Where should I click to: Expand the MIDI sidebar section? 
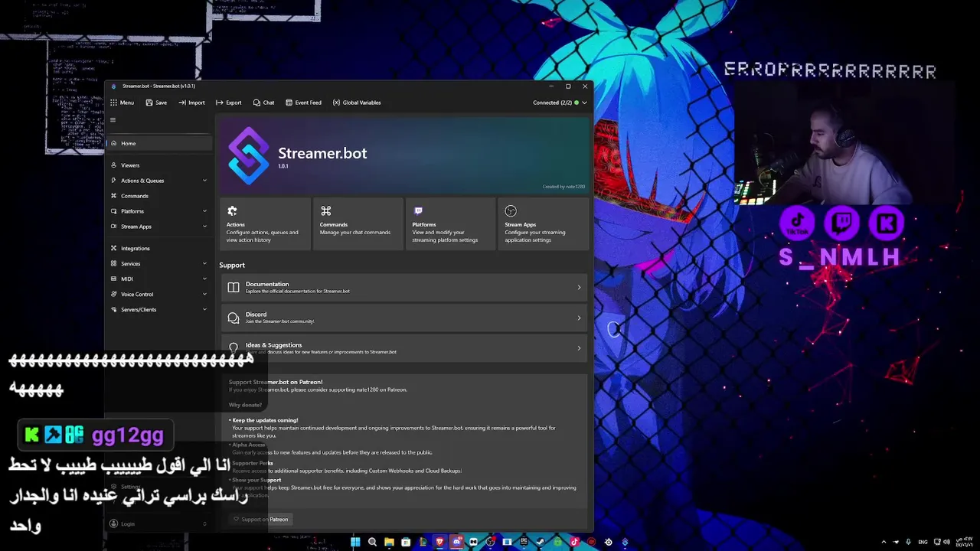pos(158,279)
